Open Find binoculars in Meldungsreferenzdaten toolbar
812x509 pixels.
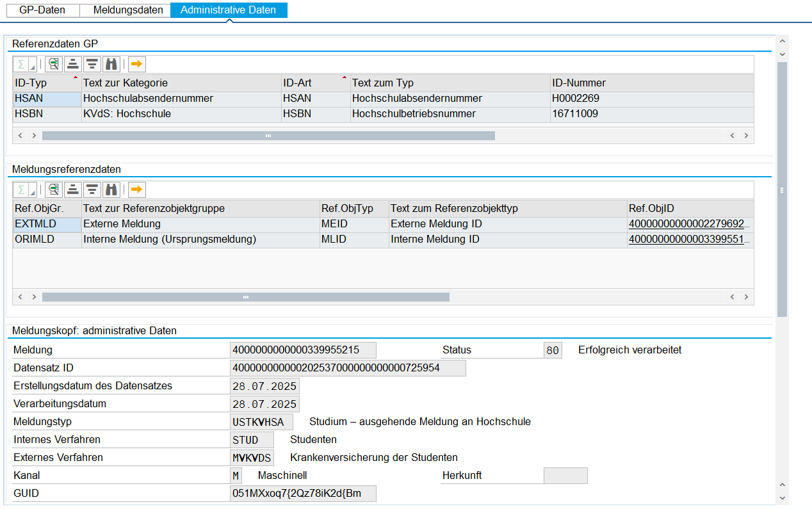(x=111, y=190)
